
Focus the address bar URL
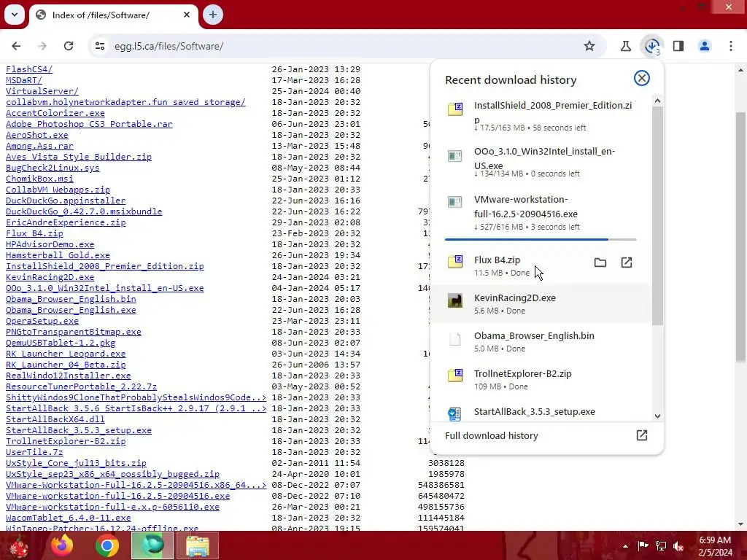pos(169,46)
